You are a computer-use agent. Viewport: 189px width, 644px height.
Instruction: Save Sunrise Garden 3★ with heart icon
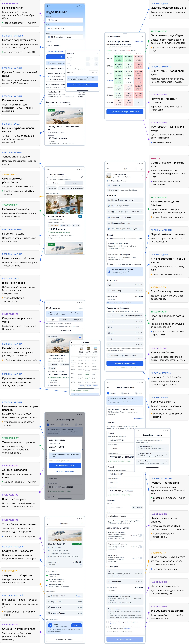tap(80, 198)
